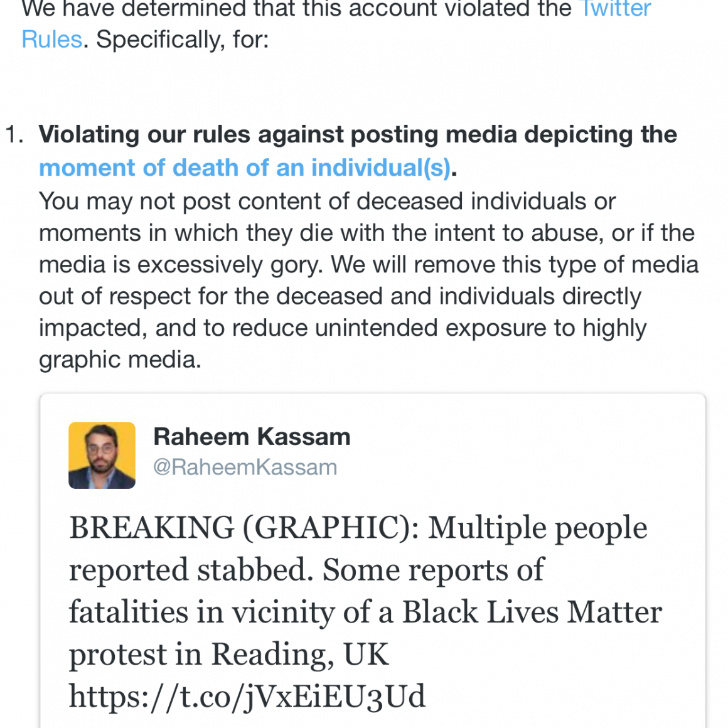Click the blue "Rules" link text
Image resolution: width=728 pixels, height=728 pixels.
coord(52,40)
